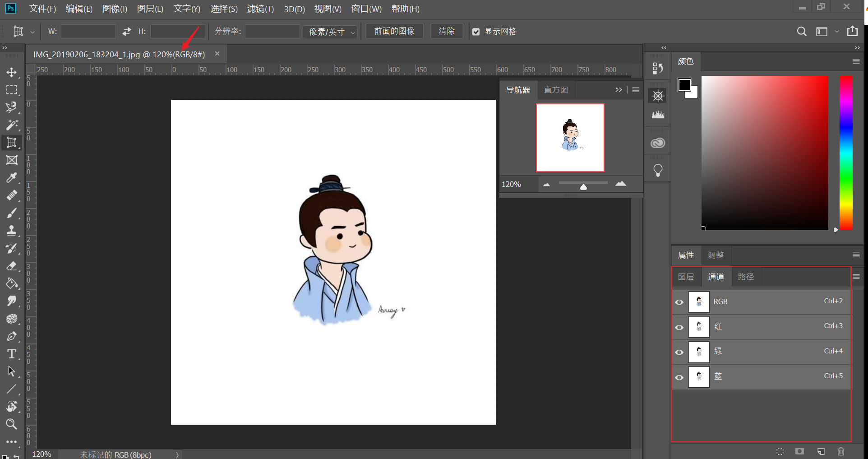Select the Zoom tool in toolbar
Viewport: 868px width, 459px height.
(x=12, y=424)
